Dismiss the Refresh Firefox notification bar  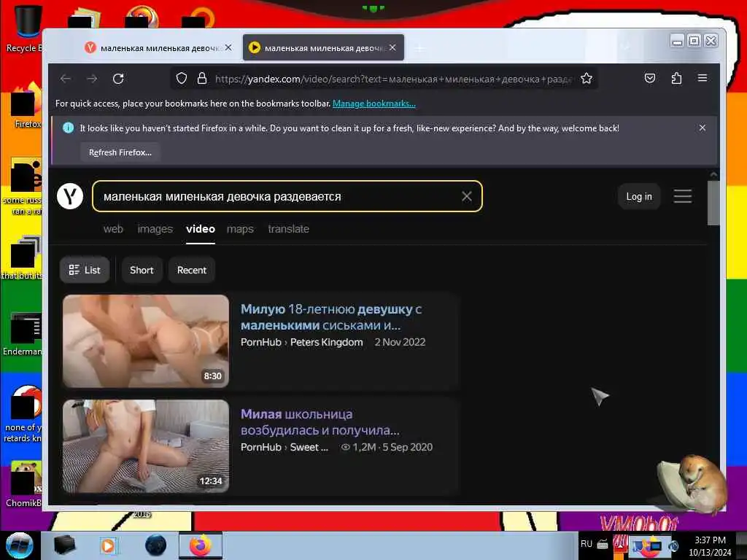pyautogui.click(x=703, y=128)
